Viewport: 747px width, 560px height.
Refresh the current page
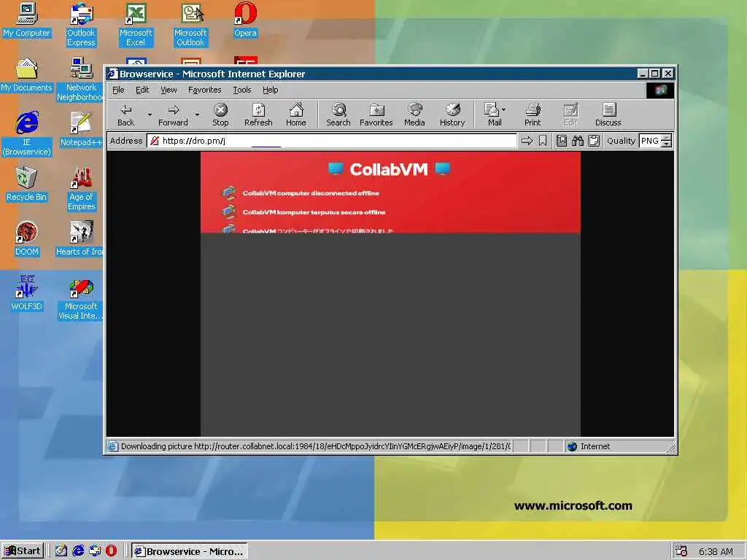[258, 115]
